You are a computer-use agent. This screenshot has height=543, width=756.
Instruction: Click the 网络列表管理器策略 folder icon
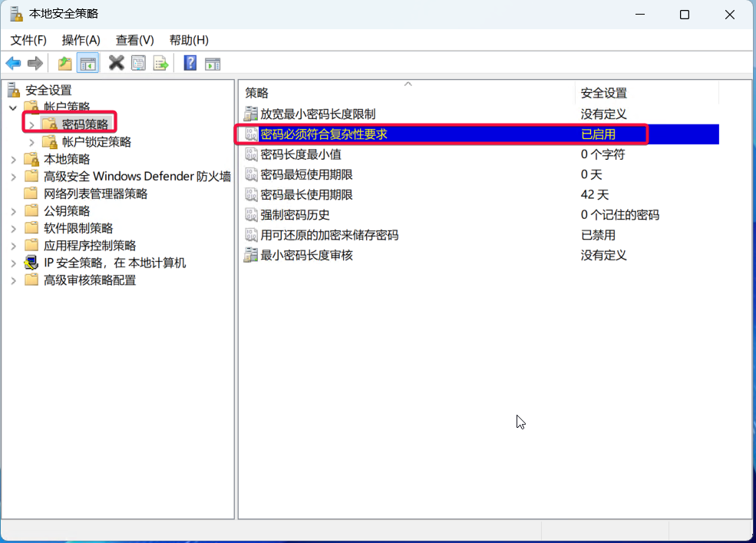pyautogui.click(x=31, y=194)
